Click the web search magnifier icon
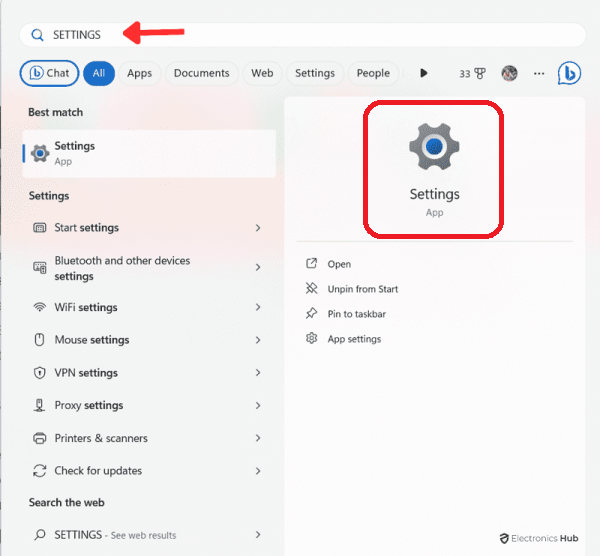This screenshot has height=556, width=600. point(40,535)
